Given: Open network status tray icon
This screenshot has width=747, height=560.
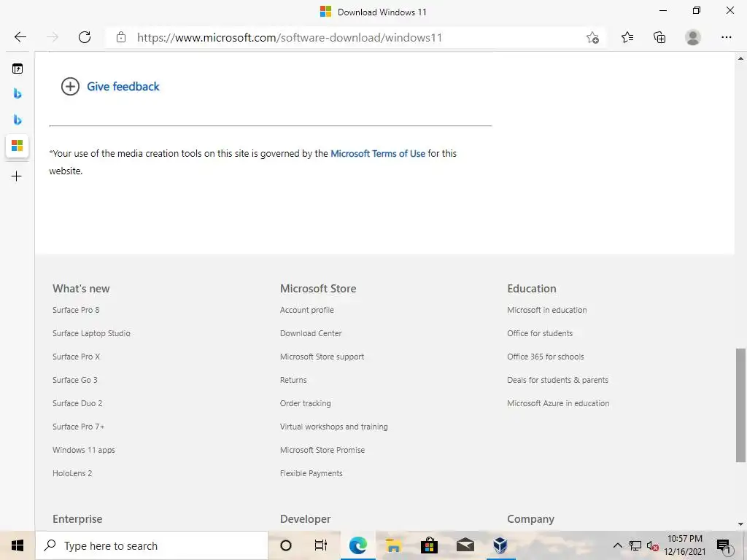Looking at the screenshot, I should tap(635, 545).
